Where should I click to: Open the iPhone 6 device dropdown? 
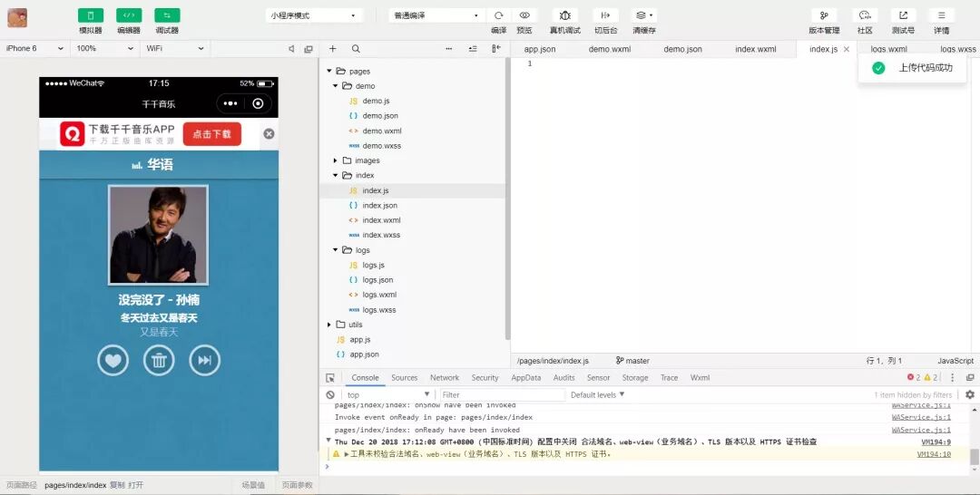(34, 48)
